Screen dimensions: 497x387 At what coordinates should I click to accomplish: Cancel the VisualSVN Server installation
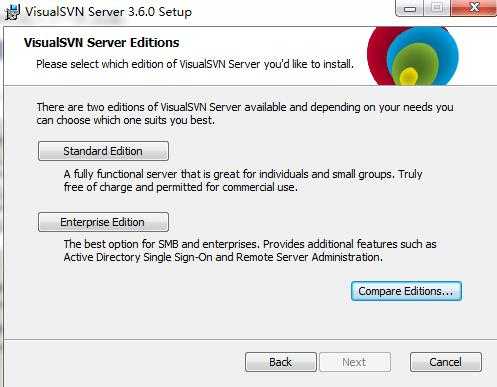[x=446, y=362]
